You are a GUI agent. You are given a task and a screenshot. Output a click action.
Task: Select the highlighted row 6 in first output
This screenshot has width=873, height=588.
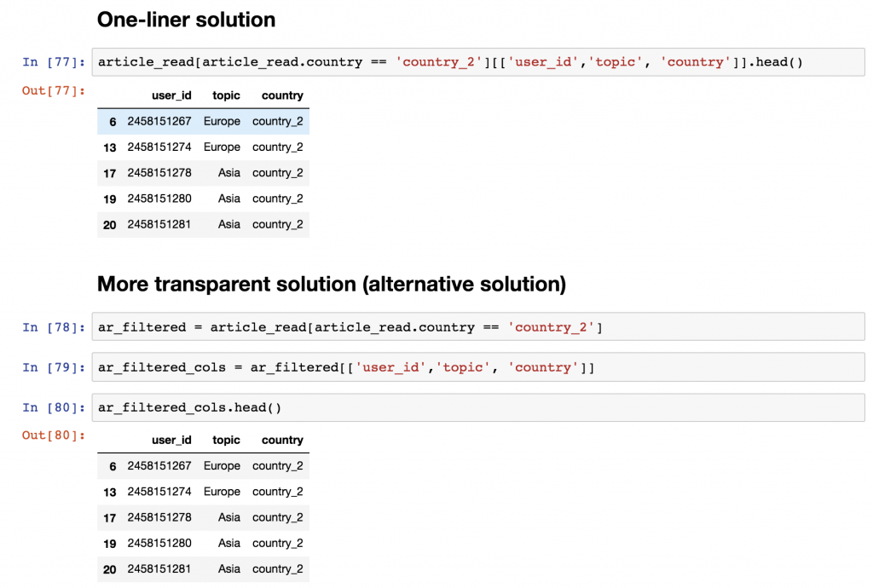pos(203,121)
